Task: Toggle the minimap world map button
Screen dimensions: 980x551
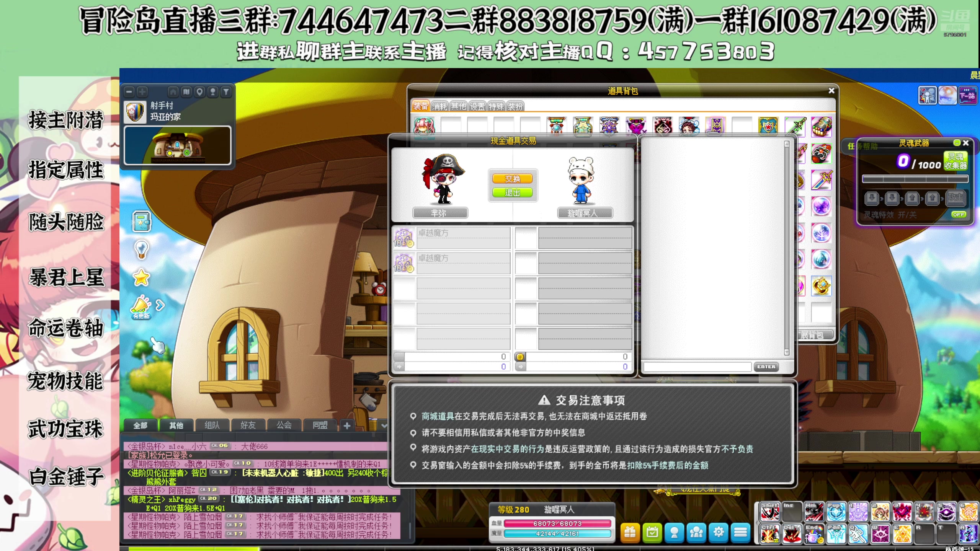Action: (x=186, y=92)
